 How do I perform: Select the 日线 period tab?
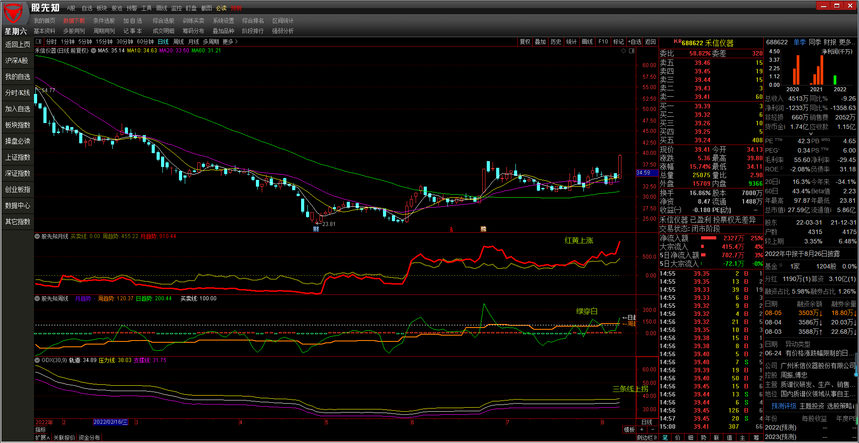[x=163, y=42]
